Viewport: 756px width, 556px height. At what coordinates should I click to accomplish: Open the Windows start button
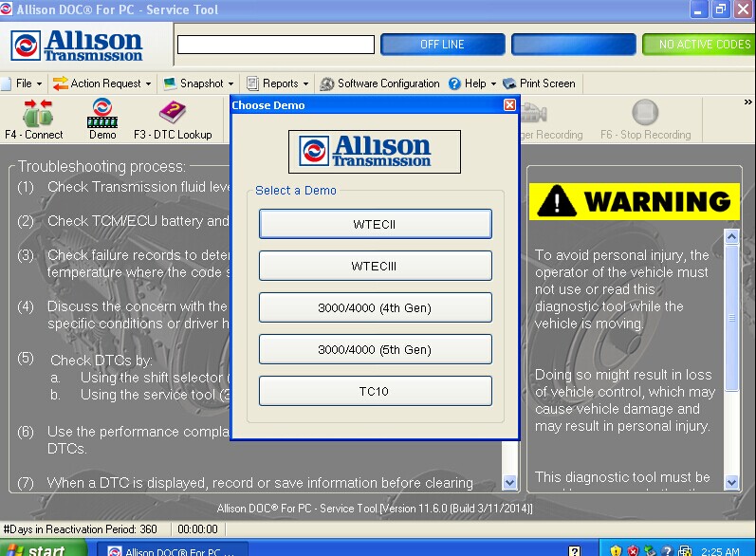point(44,548)
